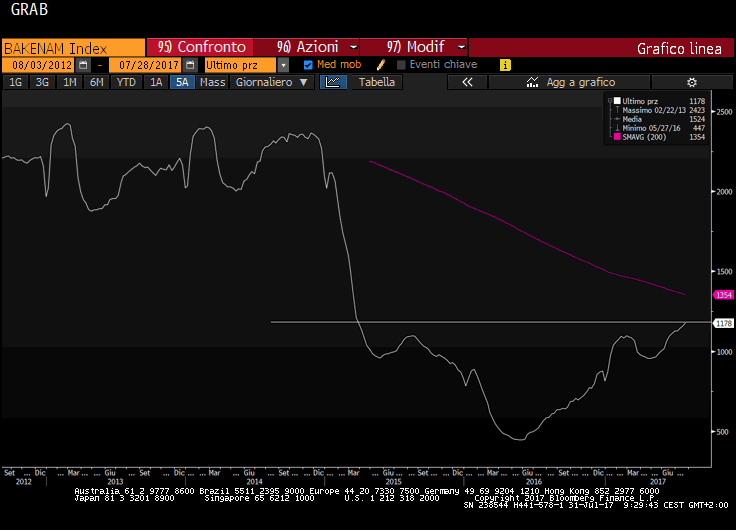
Task: Click the 2013 year label on axis
Action: click(x=115, y=481)
